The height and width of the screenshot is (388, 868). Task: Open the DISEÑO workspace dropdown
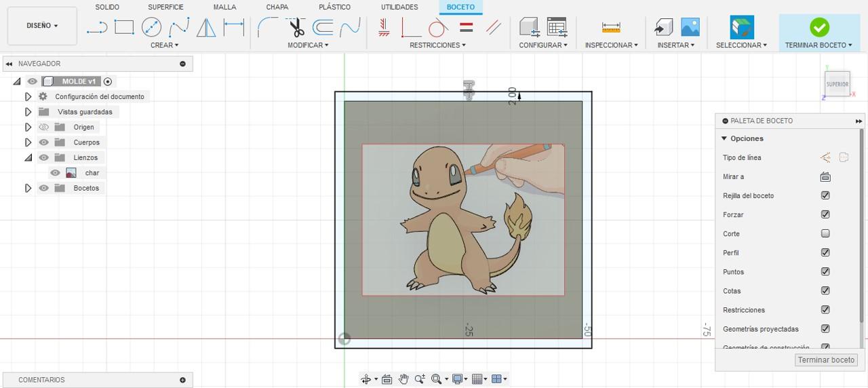42,26
